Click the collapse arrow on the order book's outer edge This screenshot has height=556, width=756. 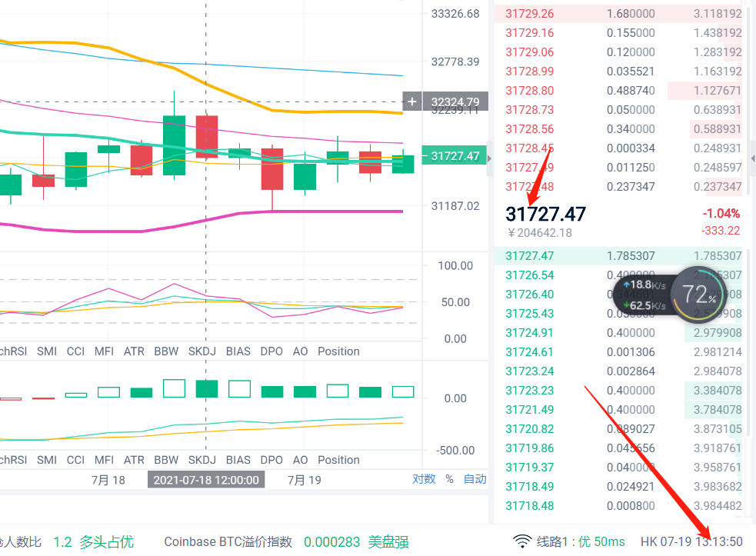tap(753, 158)
